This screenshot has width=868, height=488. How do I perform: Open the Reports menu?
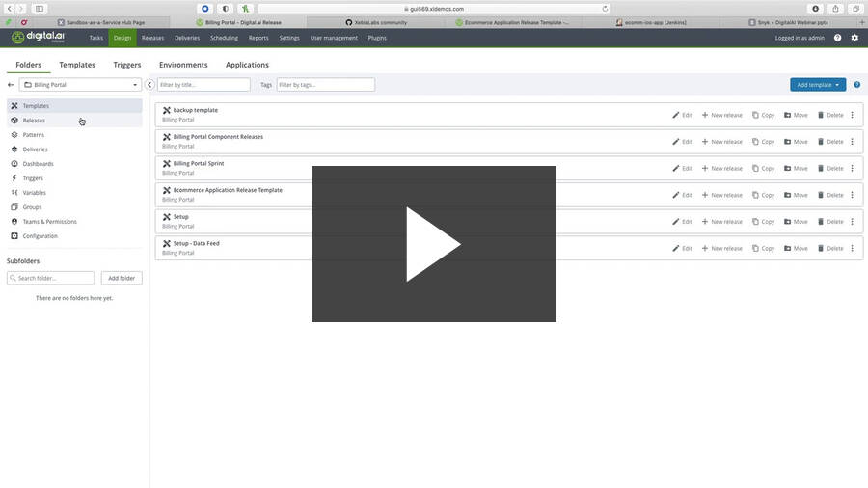[x=258, y=38]
